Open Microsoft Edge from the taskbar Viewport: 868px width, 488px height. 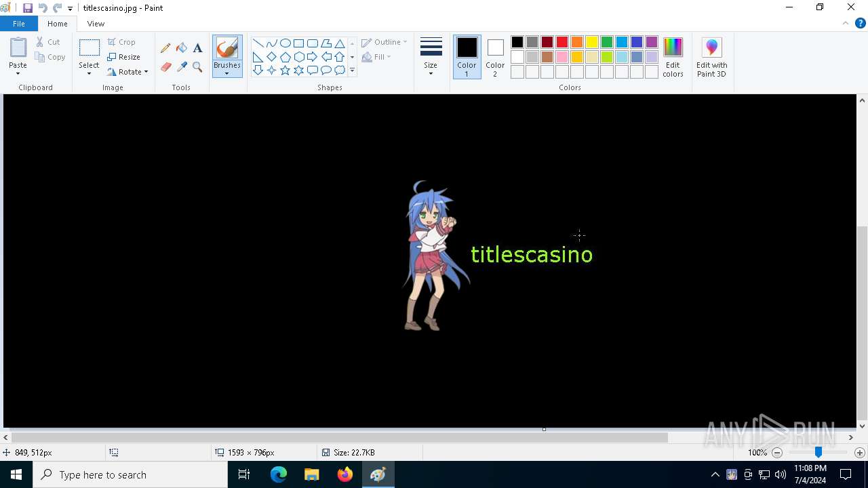click(279, 474)
